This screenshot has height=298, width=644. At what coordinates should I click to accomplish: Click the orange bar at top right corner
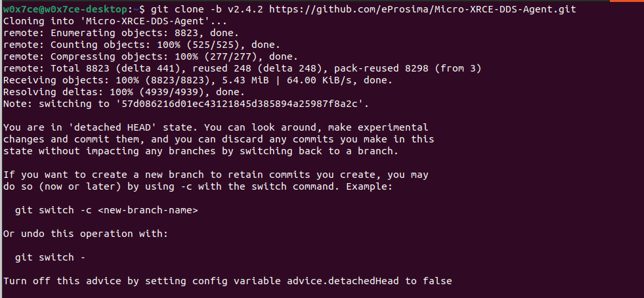tap(627, 1)
